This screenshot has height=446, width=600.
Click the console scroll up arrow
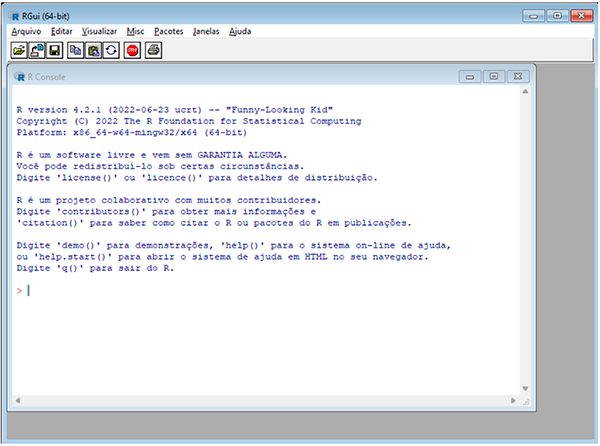pos(525,92)
